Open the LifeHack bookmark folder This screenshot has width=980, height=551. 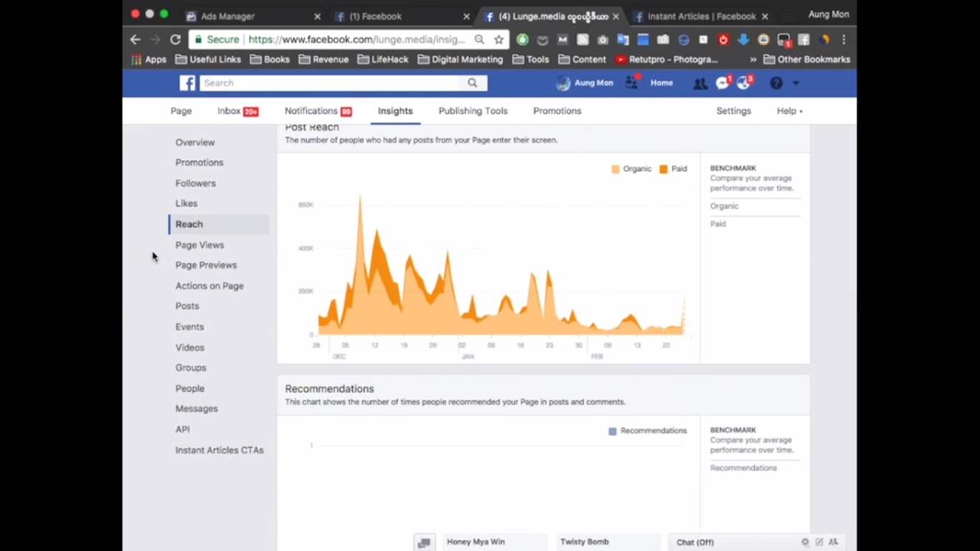click(383, 60)
